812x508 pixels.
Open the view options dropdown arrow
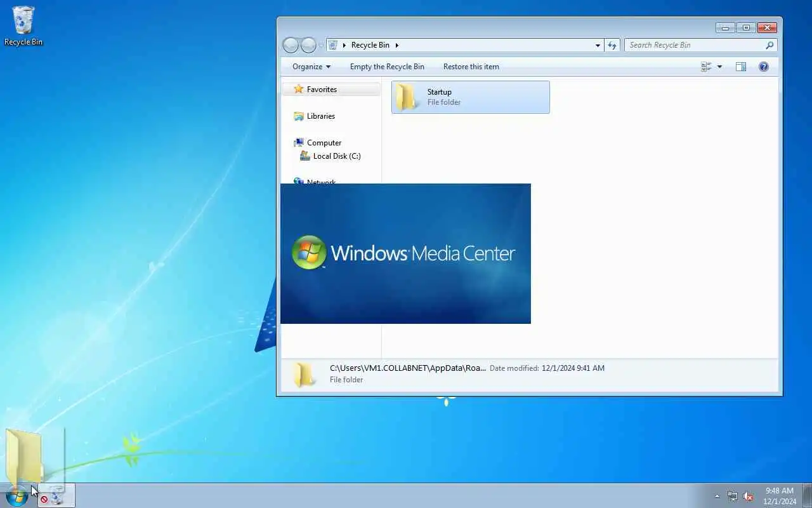pos(719,67)
